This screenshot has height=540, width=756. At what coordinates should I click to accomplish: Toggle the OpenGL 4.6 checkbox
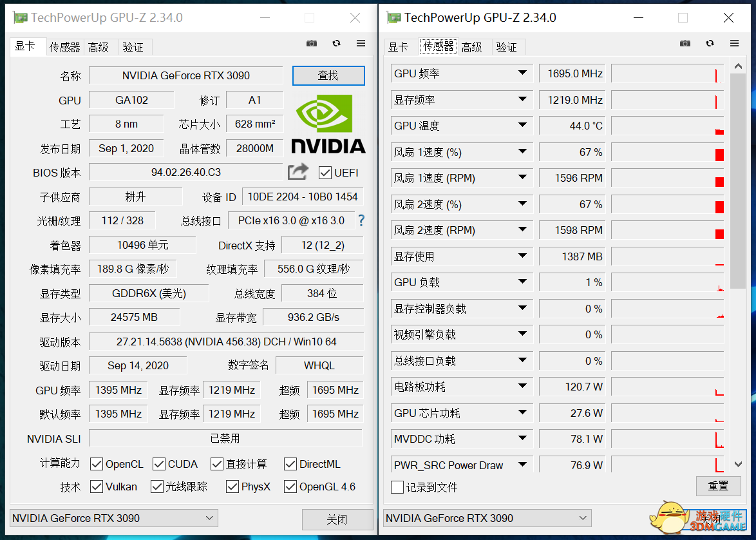click(x=290, y=487)
